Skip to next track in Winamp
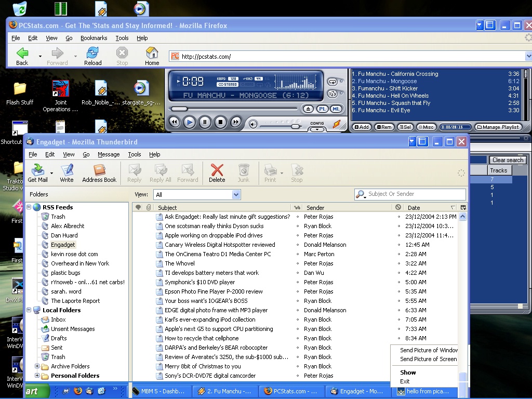Screen dimensions: 532x399 (x=236, y=122)
